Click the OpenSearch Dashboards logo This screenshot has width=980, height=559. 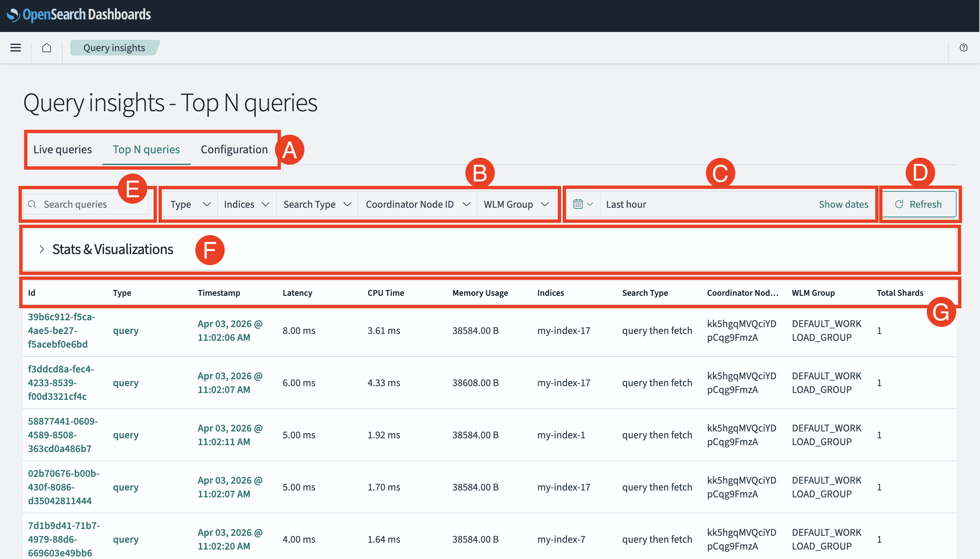(79, 15)
